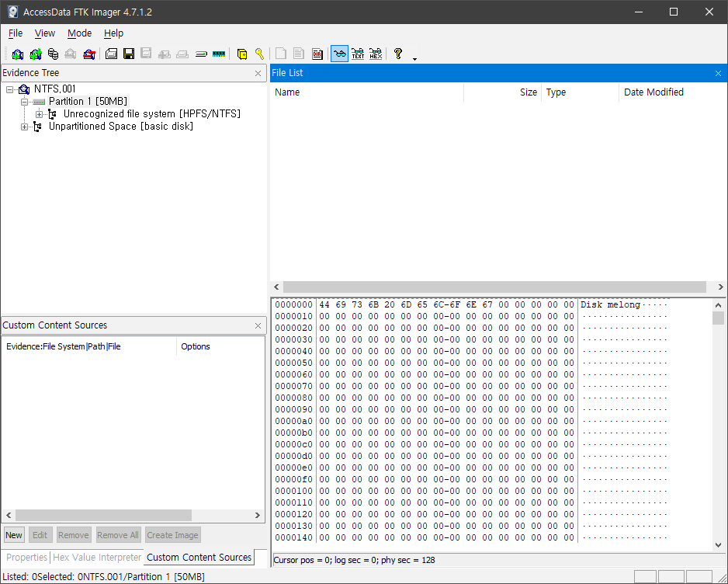Screen dimensions: 728x584
Task: Click hex offset 0000000 row
Action: pyautogui.click(x=471, y=304)
